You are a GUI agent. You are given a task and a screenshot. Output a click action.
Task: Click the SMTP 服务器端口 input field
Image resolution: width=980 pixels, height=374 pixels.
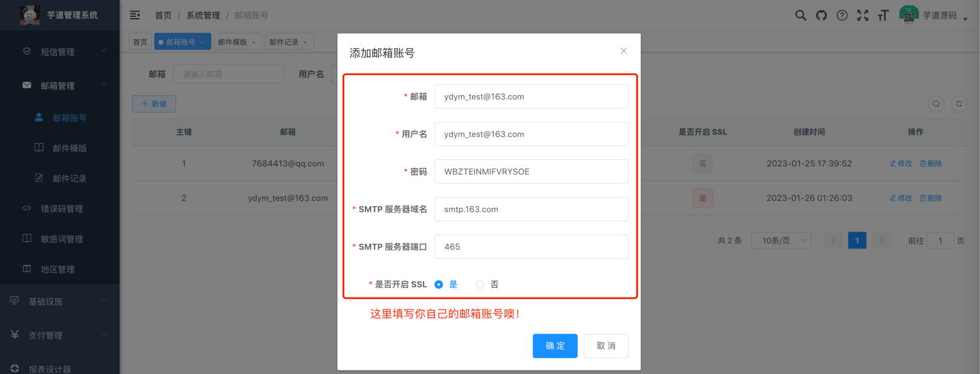(531, 247)
